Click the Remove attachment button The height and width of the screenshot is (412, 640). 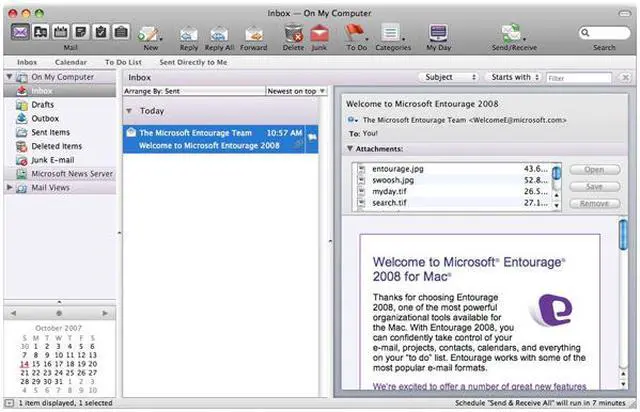pyautogui.click(x=595, y=203)
